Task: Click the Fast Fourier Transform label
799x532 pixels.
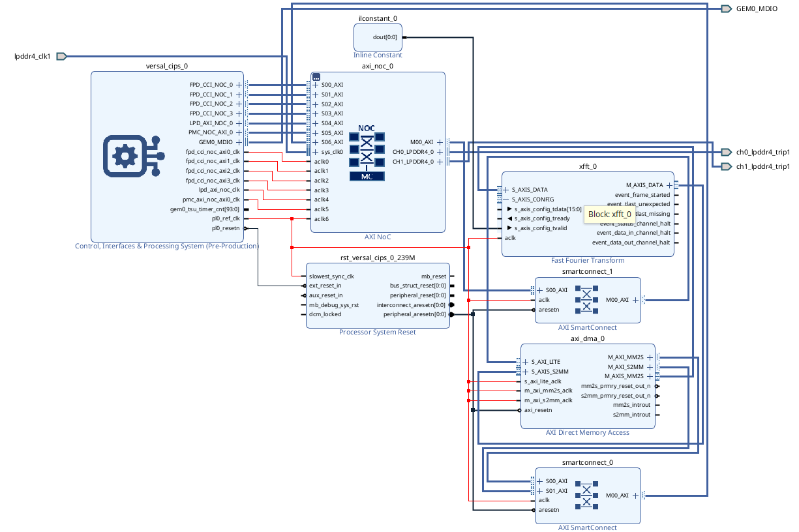Action: pyautogui.click(x=588, y=261)
